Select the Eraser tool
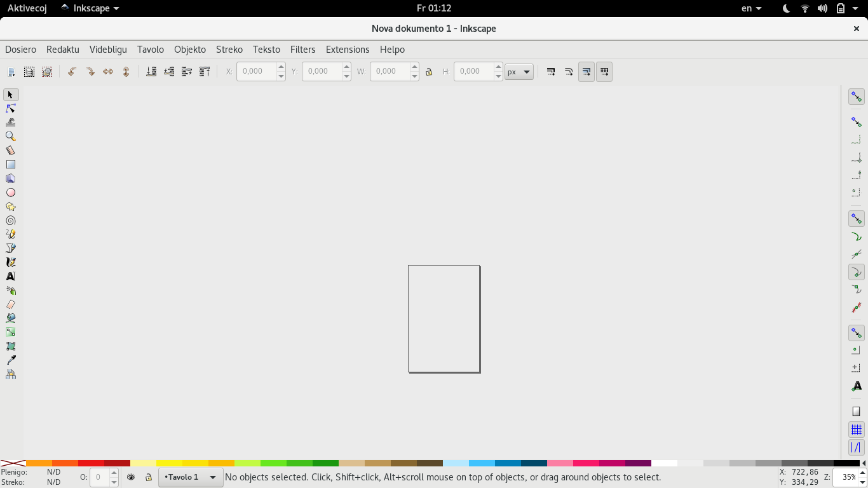 click(x=10, y=304)
